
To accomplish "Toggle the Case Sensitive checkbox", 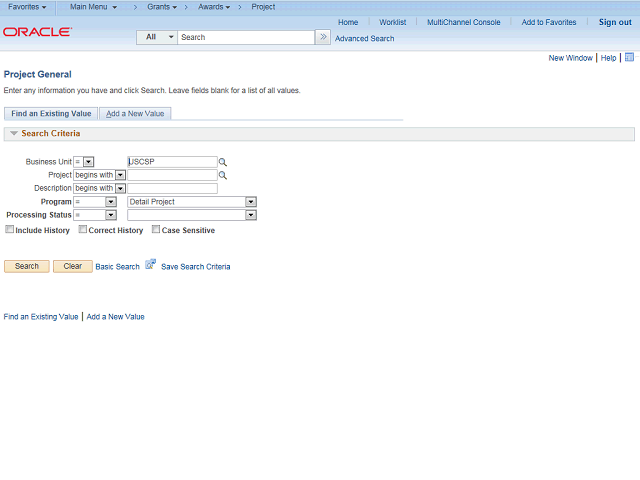I will pos(156,229).
